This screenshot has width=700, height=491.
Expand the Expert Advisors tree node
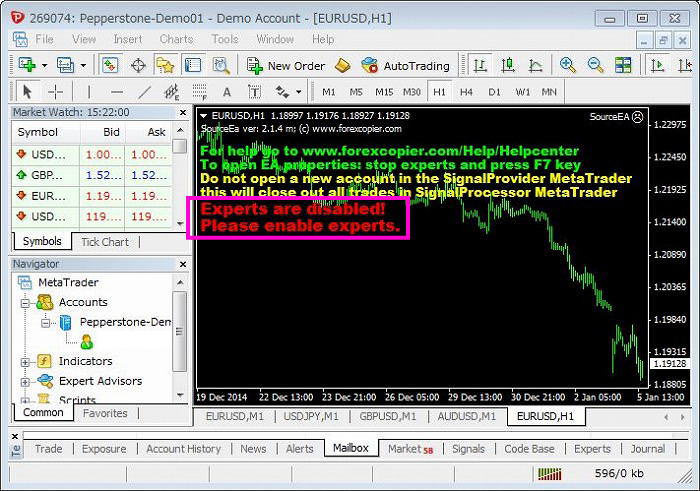[25, 381]
